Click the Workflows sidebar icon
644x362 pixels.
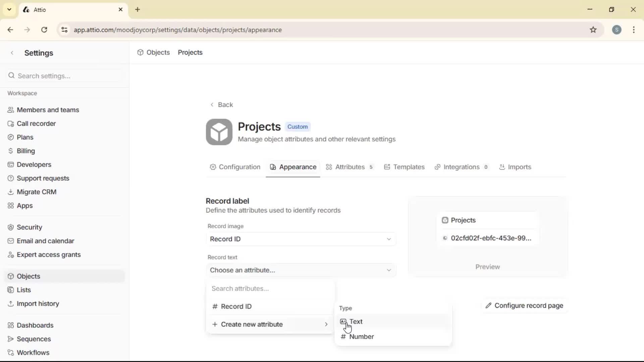[10, 352]
